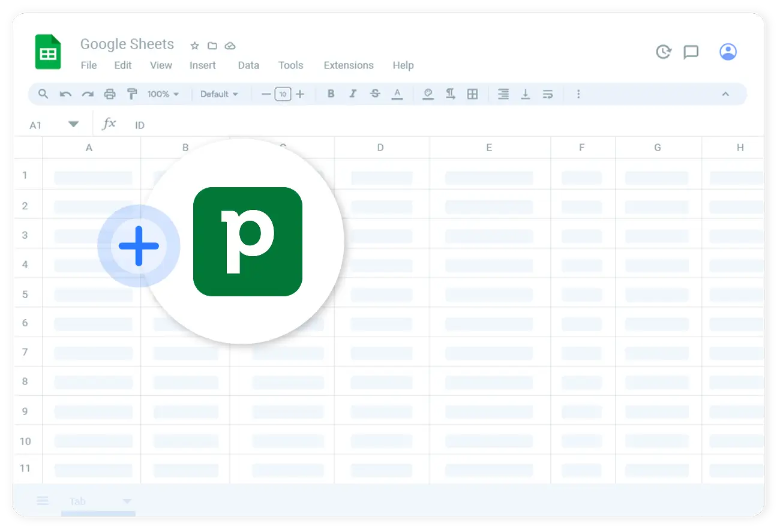
Task: Toggle bold formatting
Action: pyautogui.click(x=331, y=94)
